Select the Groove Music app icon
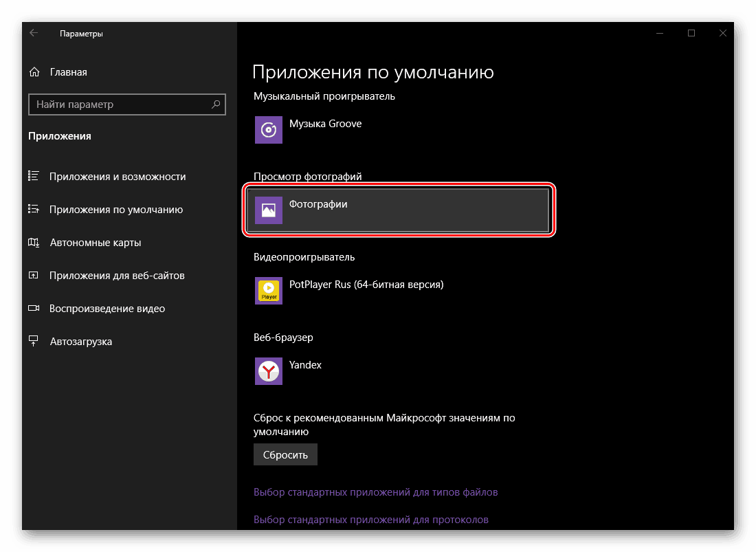This screenshot has width=756, height=552. point(268,129)
